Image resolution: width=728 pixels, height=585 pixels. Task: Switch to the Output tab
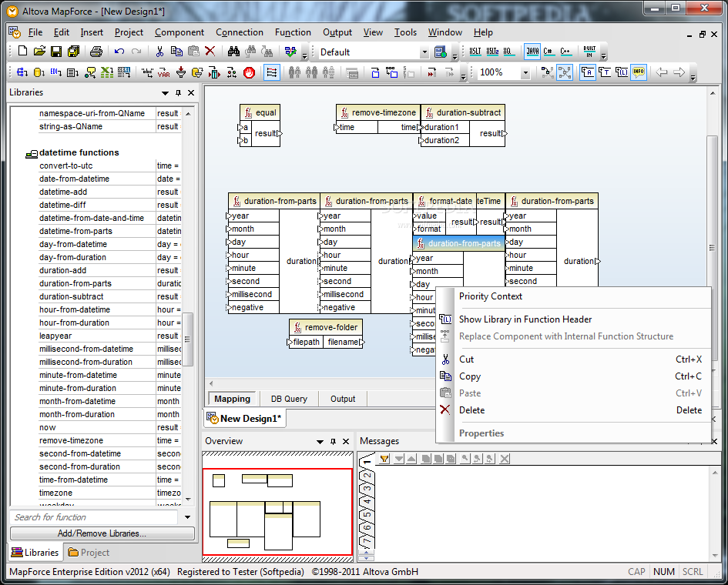(x=343, y=399)
